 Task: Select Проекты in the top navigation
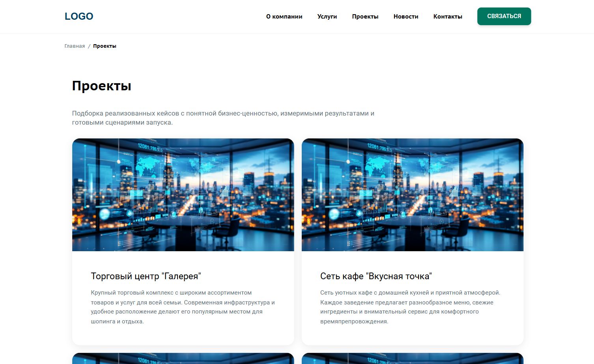(365, 17)
